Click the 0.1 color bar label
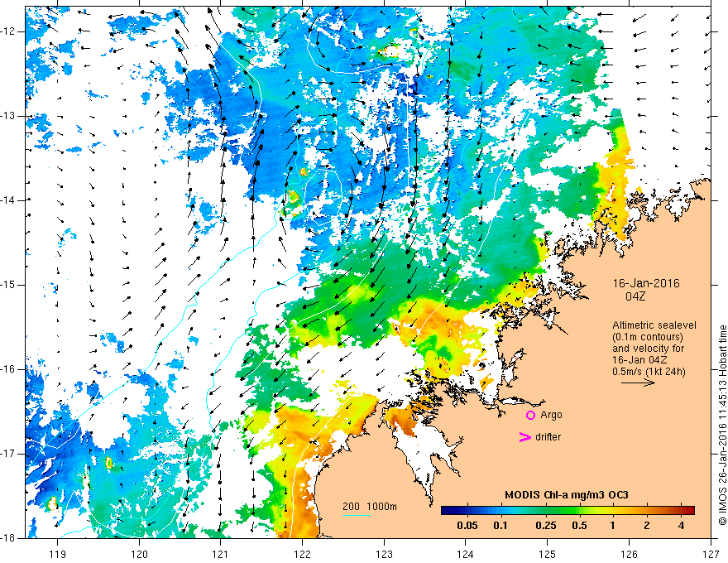The width and height of the screenshot is (728, 563). point(500,526)
